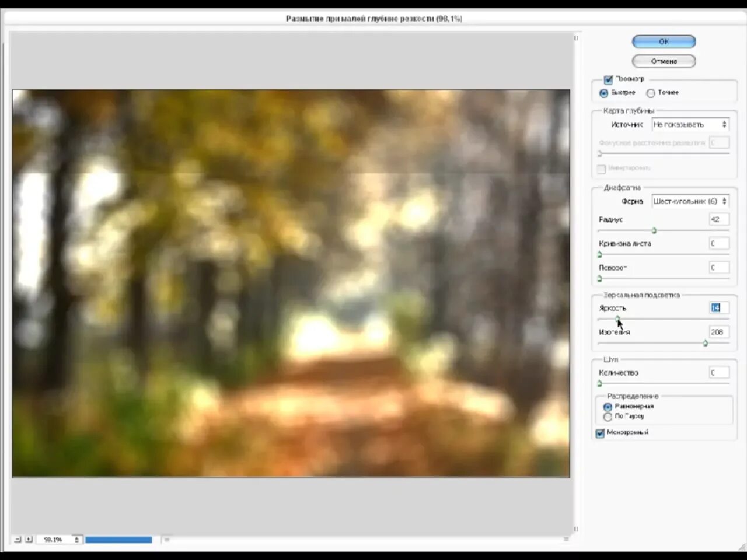Image resolution: width=747 pixels, height=560 pixels.
Task: Click the Яркость slider handle
Action: [x=617, y=319]
